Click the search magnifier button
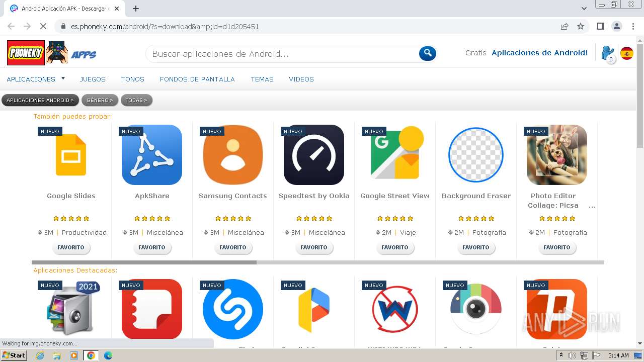The height and width of the screenshot is (362, 644). pos(428,53)
